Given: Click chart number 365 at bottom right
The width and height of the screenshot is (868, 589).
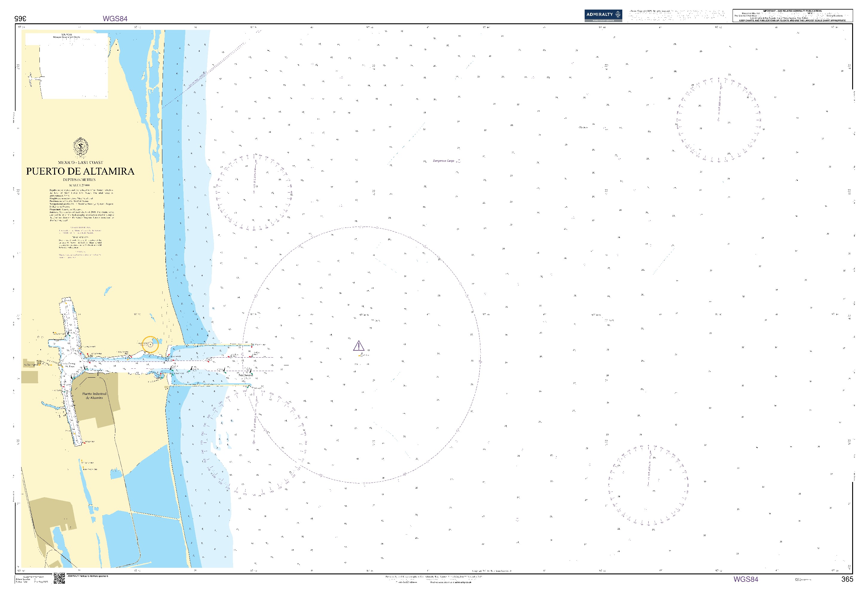Looking at the screenshot, I should (847, 579).
